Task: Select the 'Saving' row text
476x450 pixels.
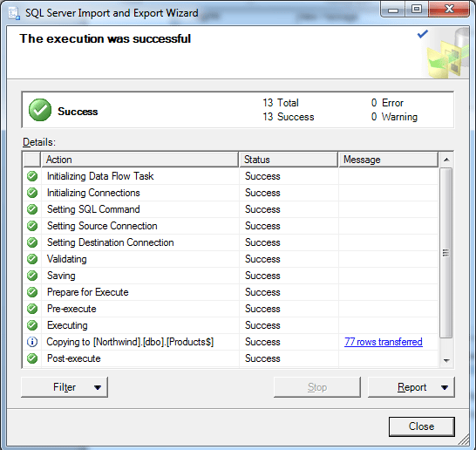Action: pos(61,276)
